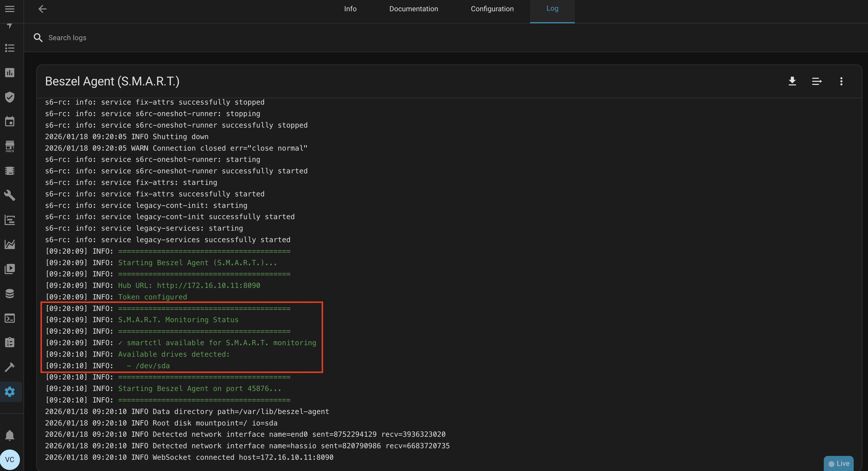This screenshot has height=471, width=868.
Task: Click the 'Token configured' log line
Action: (x=116, y=297)
